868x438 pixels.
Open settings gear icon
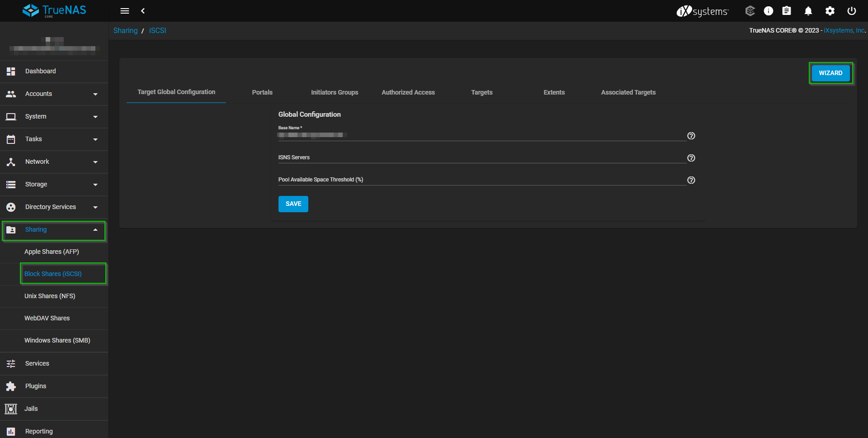click(x=830, y=11)
